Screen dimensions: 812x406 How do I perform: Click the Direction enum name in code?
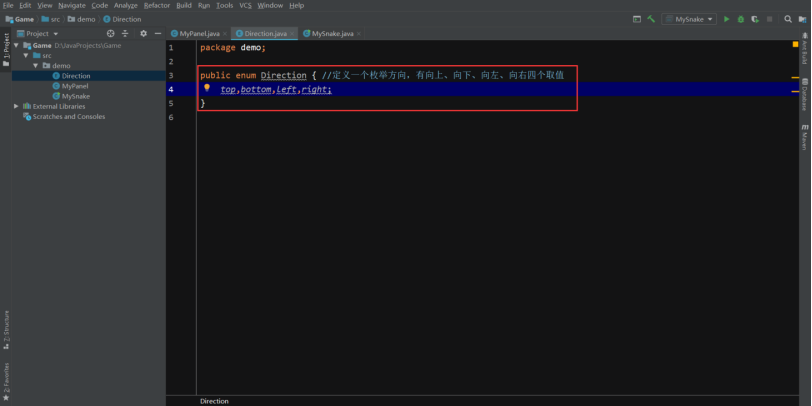283,76
